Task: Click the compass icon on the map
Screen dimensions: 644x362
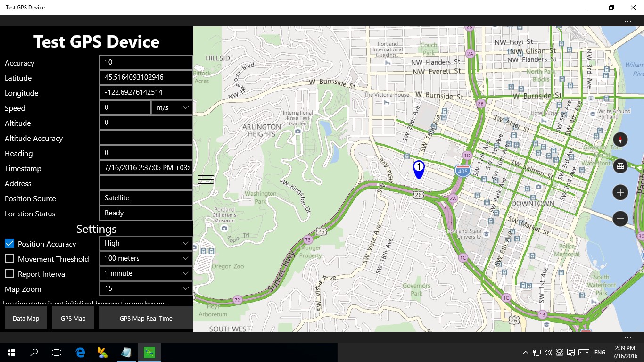Action: (x=620, y=139)
